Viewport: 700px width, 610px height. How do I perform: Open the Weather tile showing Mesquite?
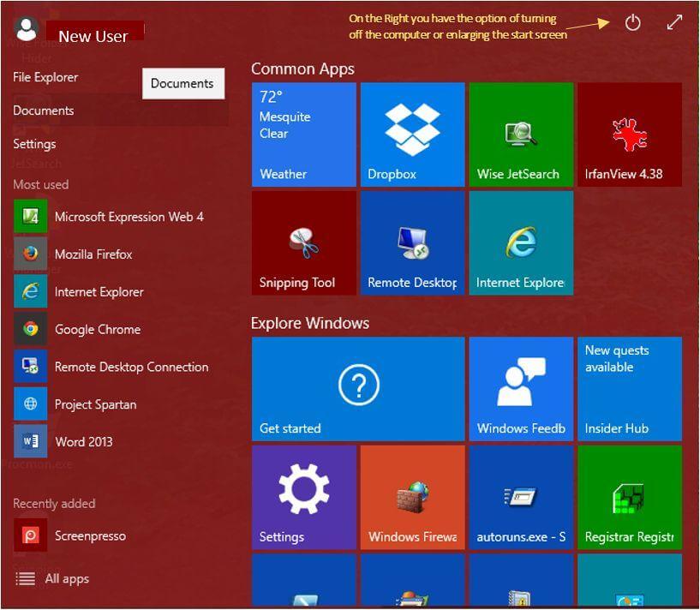[x=304, y=135]
